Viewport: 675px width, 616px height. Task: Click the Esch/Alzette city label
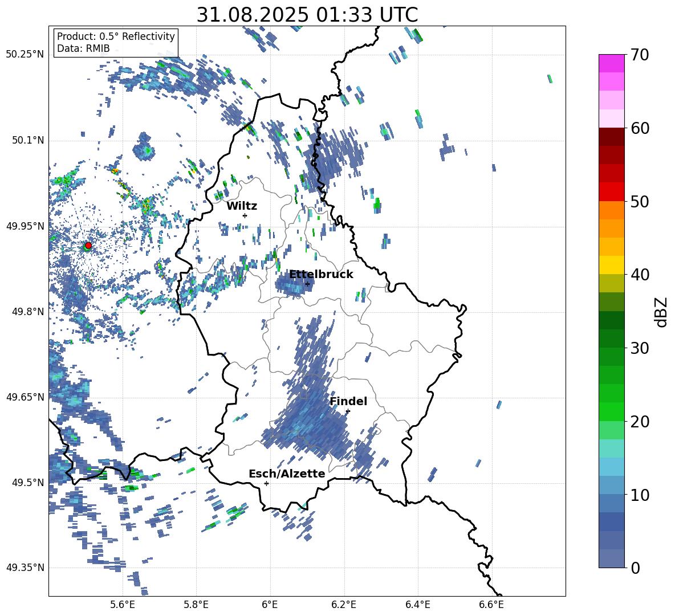287,474
